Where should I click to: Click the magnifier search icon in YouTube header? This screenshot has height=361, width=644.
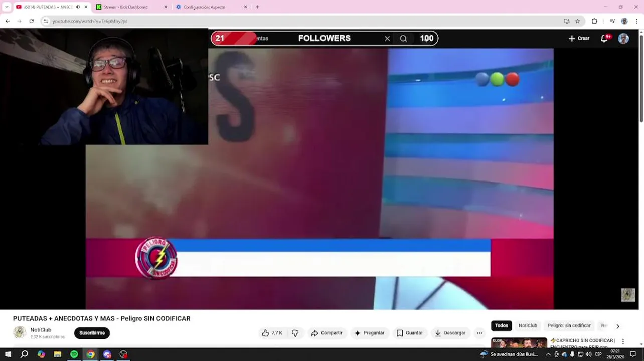(403, 38)
